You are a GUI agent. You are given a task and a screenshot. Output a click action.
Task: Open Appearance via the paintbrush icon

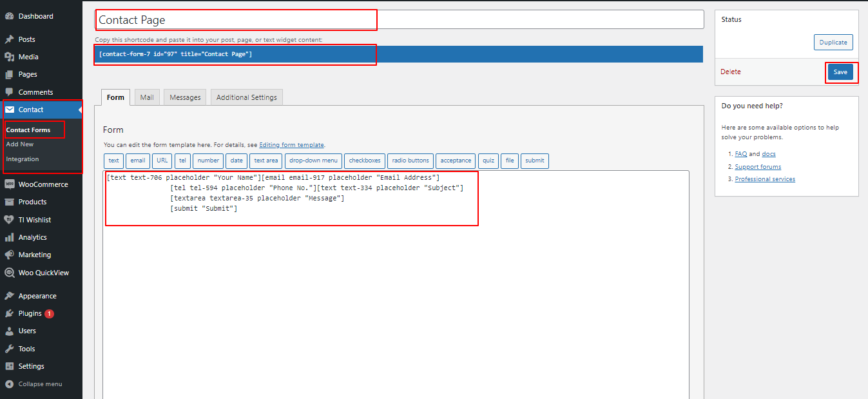[9, 296]
